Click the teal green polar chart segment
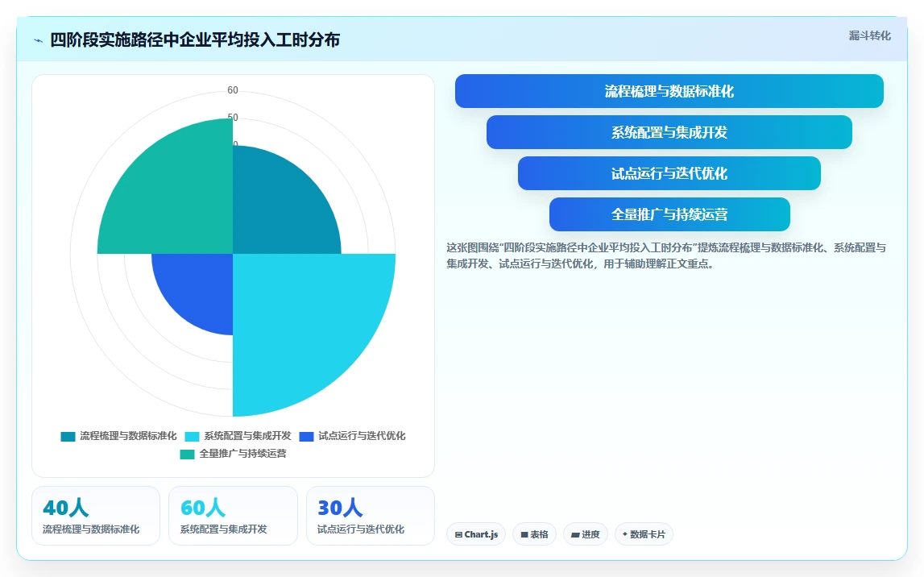Viewport: 924px width, 577px height. pyautogui.click(x=174, y=197)
